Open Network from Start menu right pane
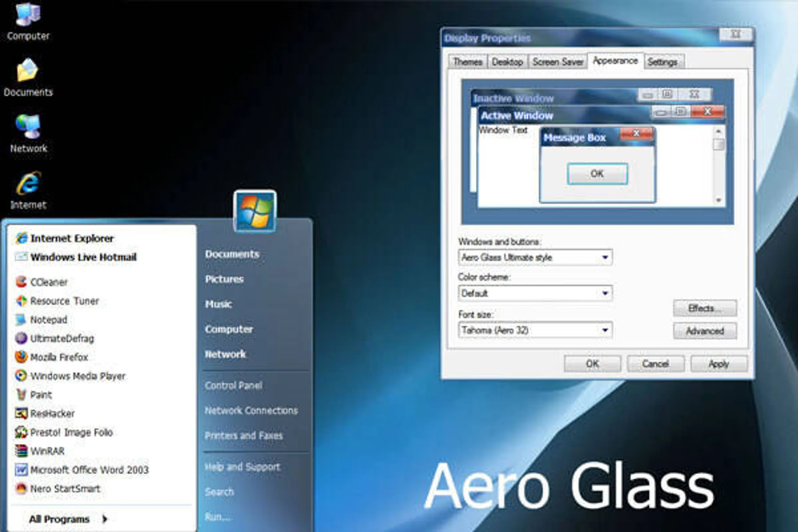The image size is (798, 532). point(226,354)
